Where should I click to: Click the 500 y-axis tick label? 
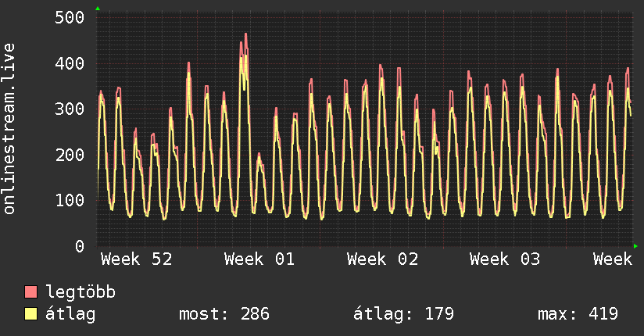point(70,17)
